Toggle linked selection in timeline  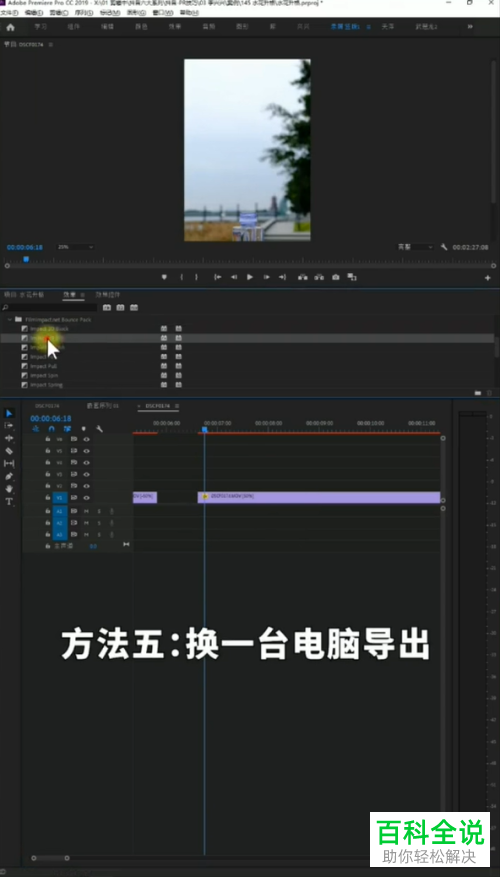pyautogui.click(x=67, y=429)
